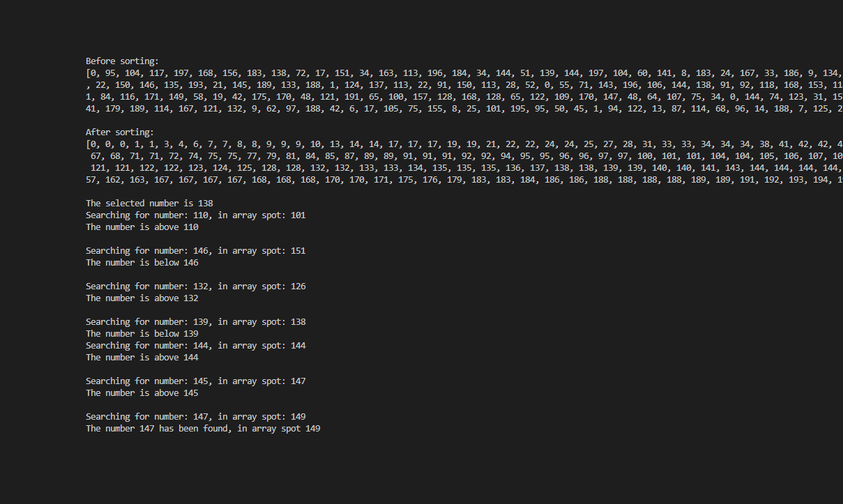Viewport: 843px width, 504px height.
Task: Click "The selected number is 138" line
Action: pos(149,204)
